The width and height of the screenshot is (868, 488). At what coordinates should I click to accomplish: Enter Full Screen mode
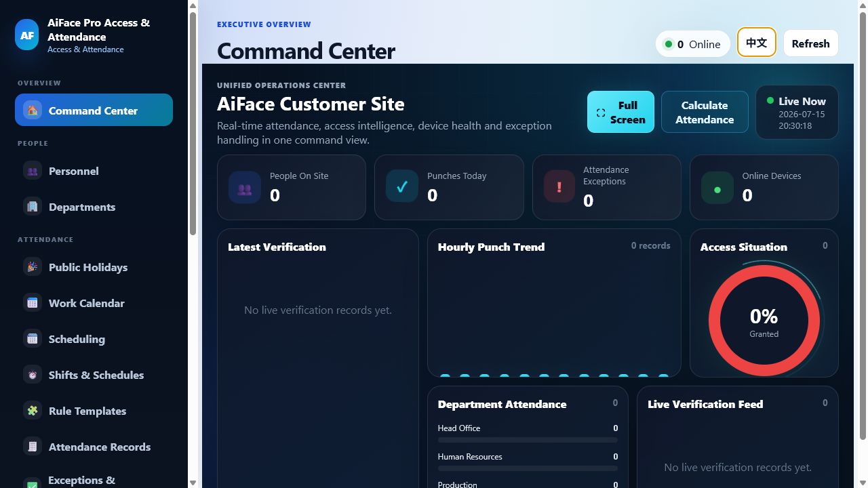(620, 112)
